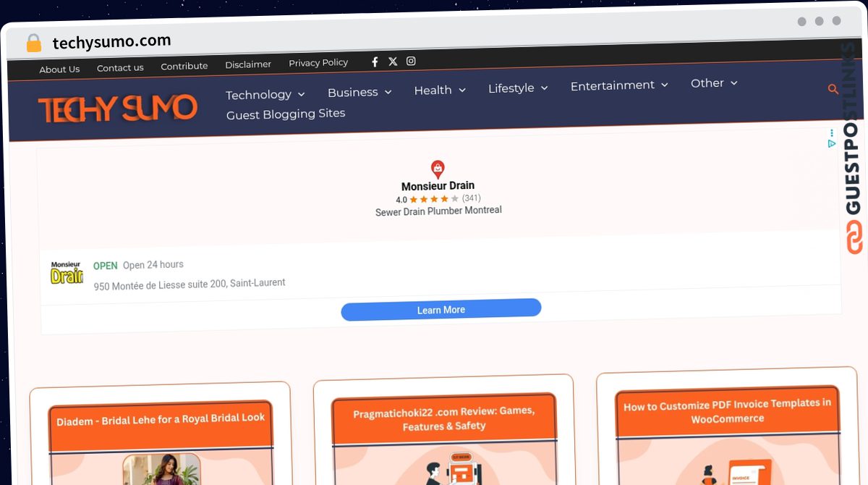
Task: Go to the About Us page
Action: pos(59,69)
